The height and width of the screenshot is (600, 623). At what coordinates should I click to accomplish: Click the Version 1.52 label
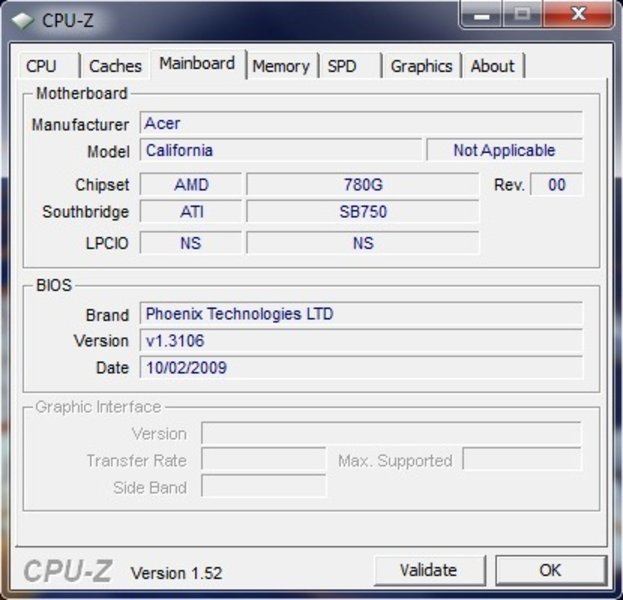coord(176,573)
